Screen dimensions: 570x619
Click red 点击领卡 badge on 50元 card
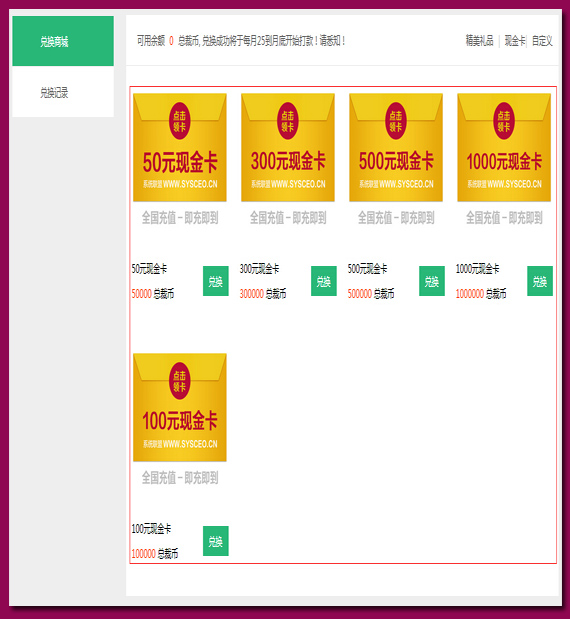(180, 121)
